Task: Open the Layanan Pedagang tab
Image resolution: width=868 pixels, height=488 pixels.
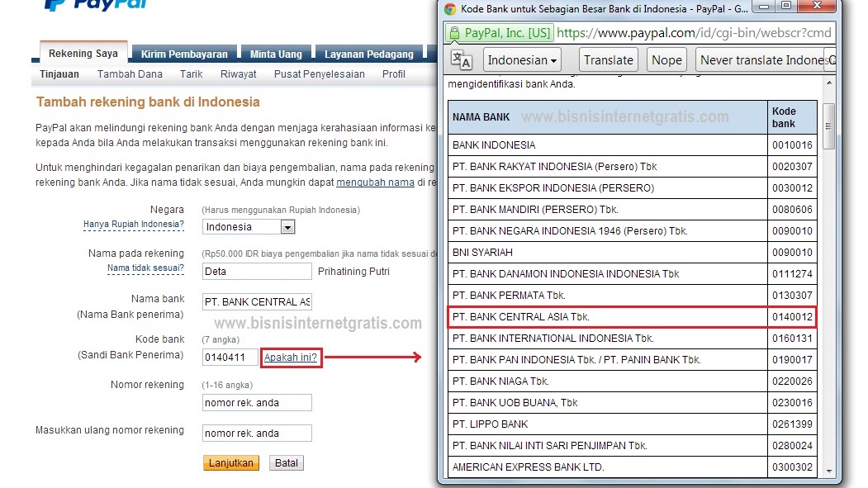Action: [x=369, y=54]
